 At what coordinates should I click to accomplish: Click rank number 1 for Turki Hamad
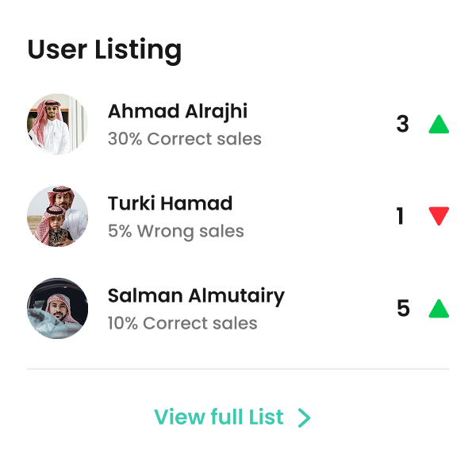400,216
